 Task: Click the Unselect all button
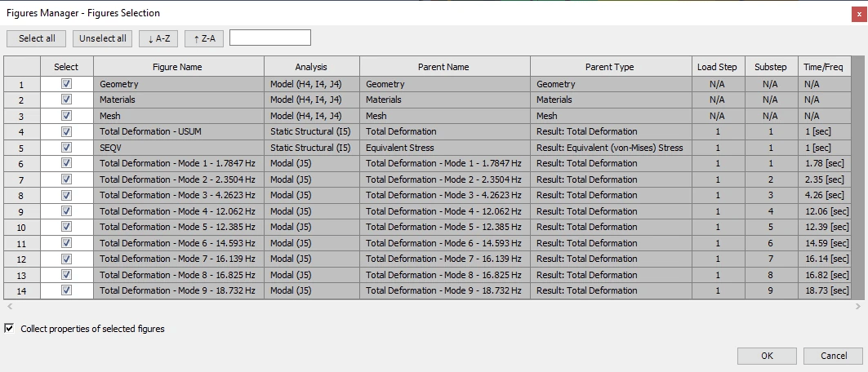click(x=102, y=38)
